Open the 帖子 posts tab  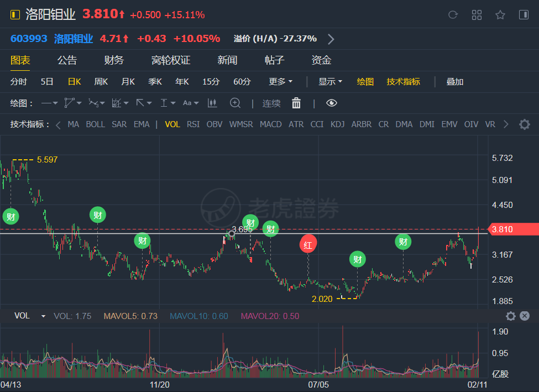coord(274,60)
